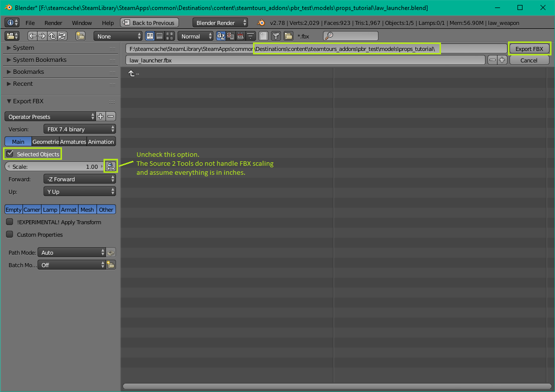Screen dimensions: 555x392
Task: Open the FBX Version dropdown
Action: pyautogui.click(x=79, y=129)
